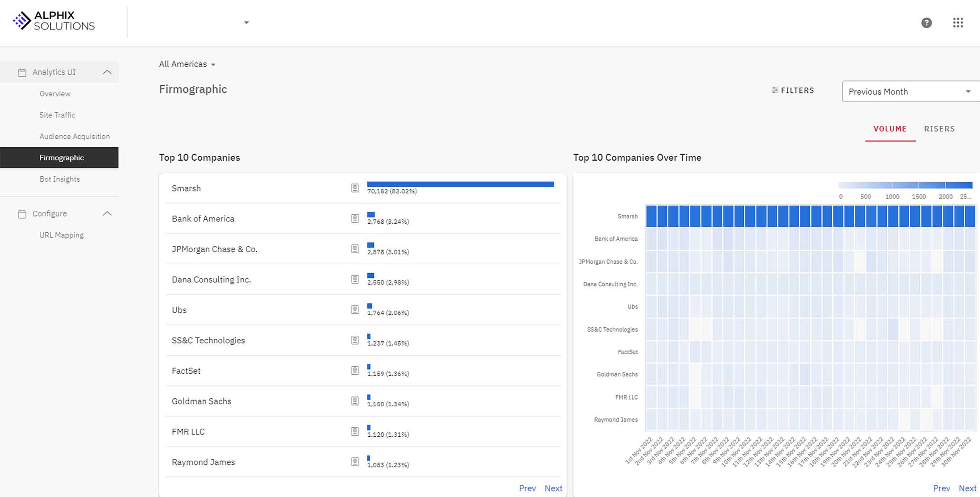The image size is (980, 497).
Task: Open the apps grid menu icon
Action: pos(958,23)
